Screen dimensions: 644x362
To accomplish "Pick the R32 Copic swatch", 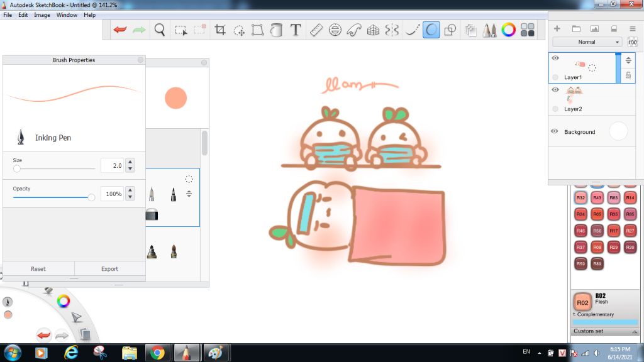I will coord(580,197).
